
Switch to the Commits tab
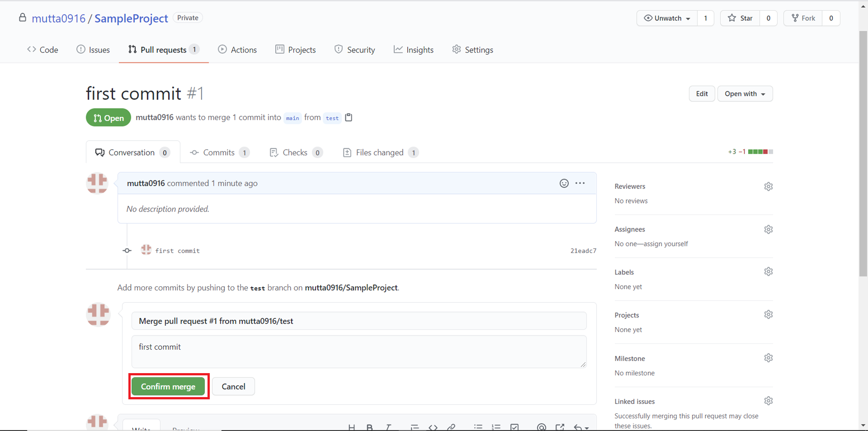219,152
